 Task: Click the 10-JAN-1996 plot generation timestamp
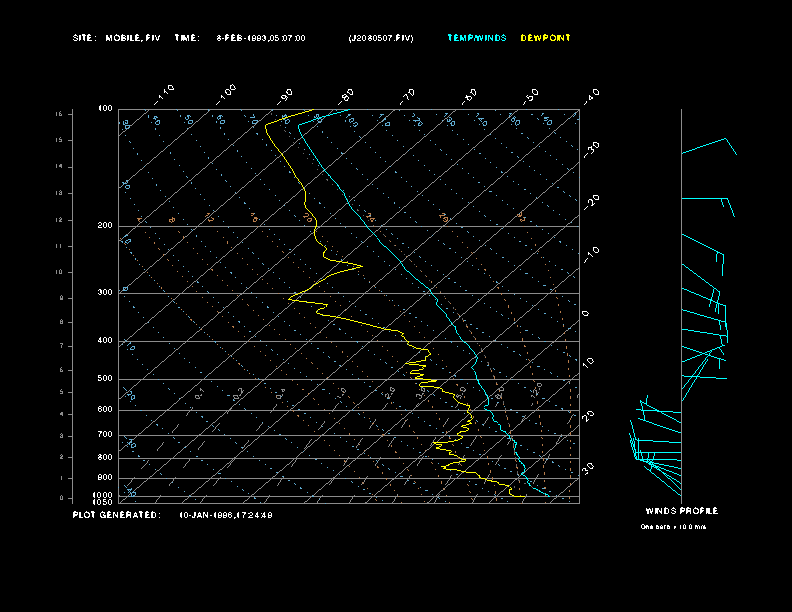[x=226, y=515]
